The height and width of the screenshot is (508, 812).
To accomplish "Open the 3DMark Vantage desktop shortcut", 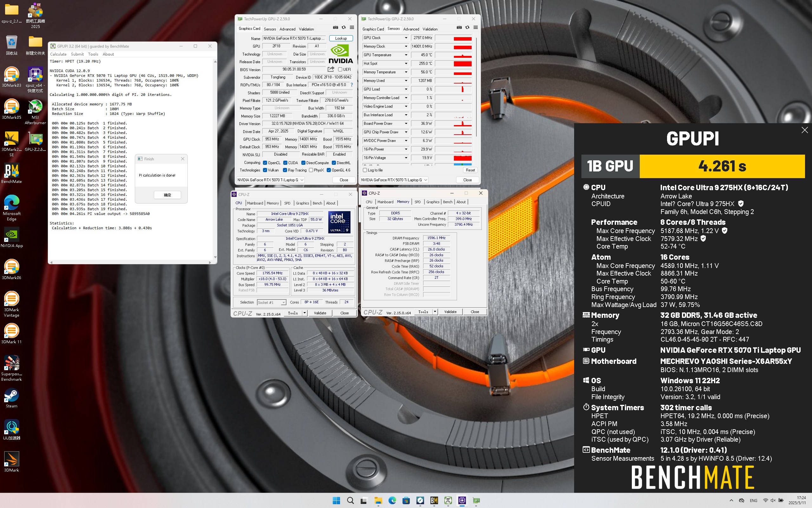I will [12, 304].
